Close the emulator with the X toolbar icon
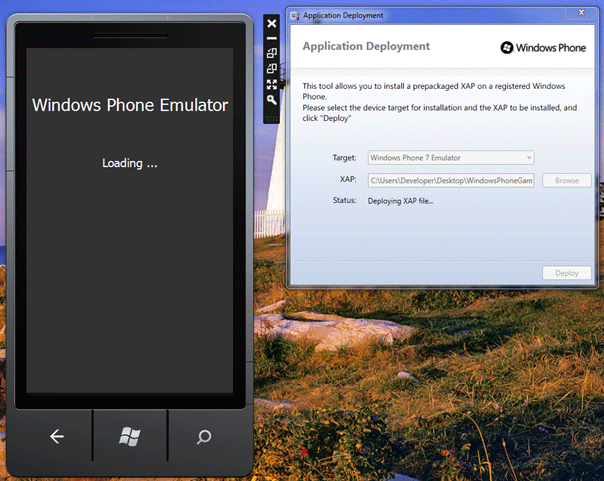Image resolution: width=604 pixels, height=481 pixels. (x=272, y=23)
